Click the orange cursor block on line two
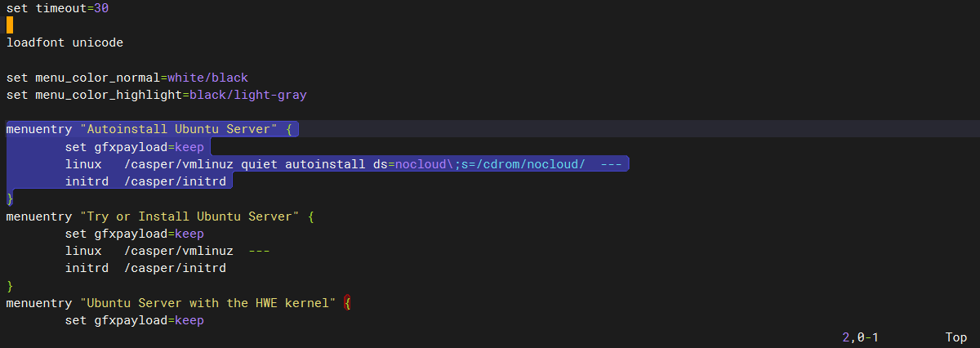The height and width of the screenshot is (348, 980). 10,25
